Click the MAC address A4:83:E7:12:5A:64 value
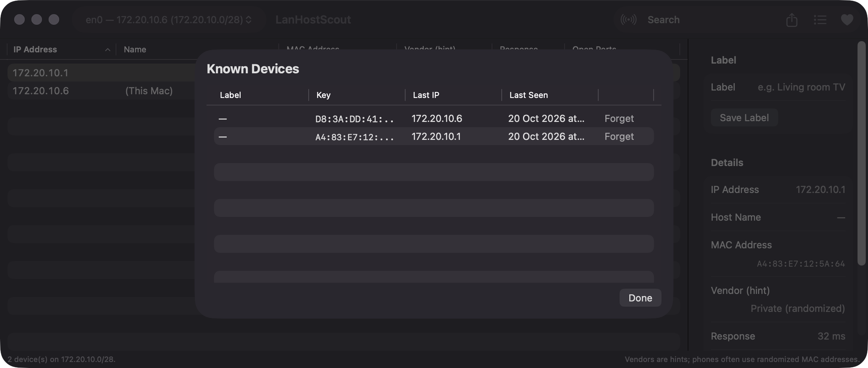Image resolution: width=868 pixels, height=368 pixels. [x=801, y=264]
